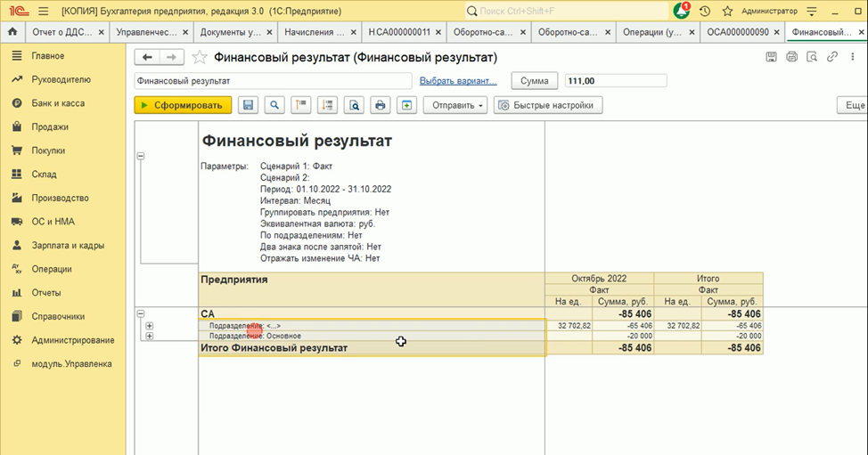
Task: Click the global search field
Action: (566, 11)
